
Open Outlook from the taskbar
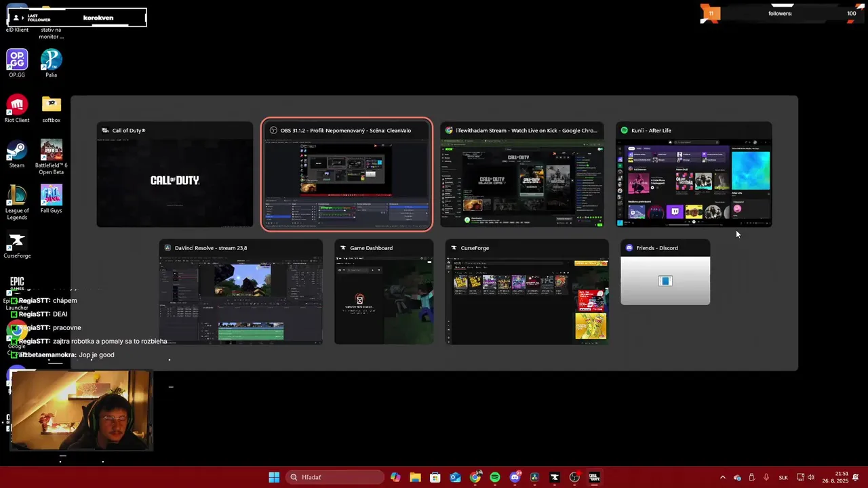click(455, 477)
